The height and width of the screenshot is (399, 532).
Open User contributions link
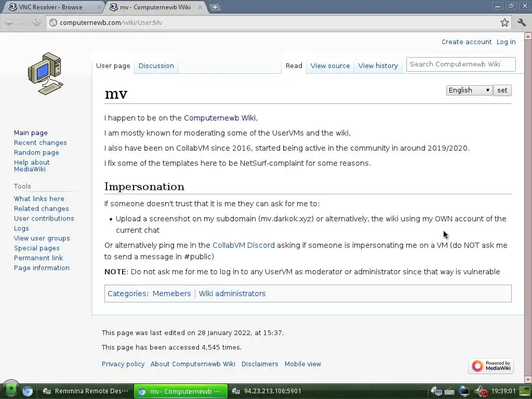pyautogui.click(x=44, y=218)
